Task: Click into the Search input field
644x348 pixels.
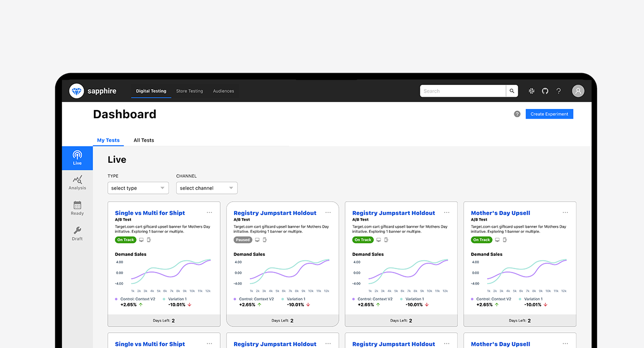Action: (x=463, y=91)
